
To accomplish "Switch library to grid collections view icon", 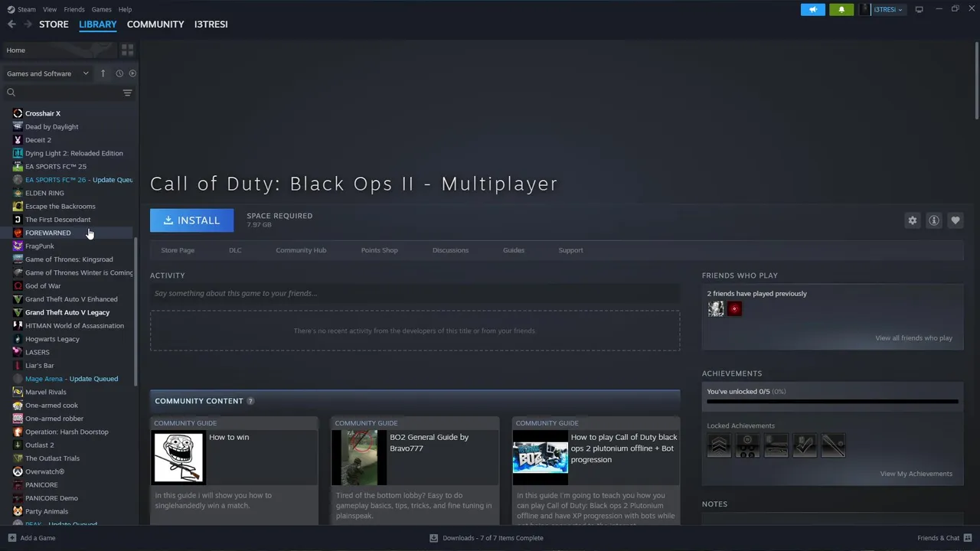I will pos(127,50).
